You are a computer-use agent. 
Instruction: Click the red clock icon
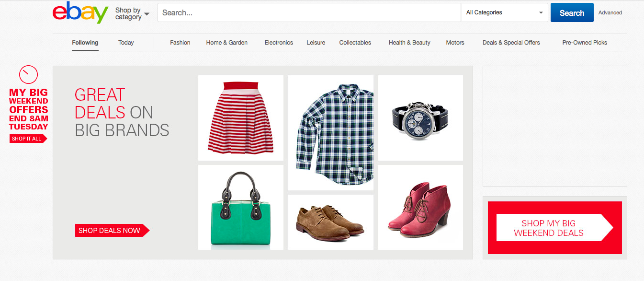coord(28,74)
